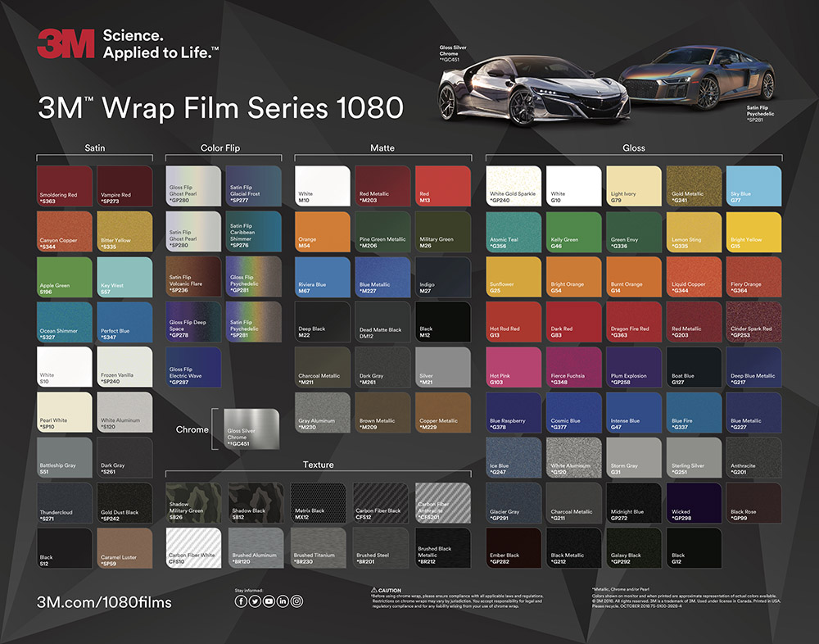Pick the Wicked GP298 swatch
The image size is (819, 644).
pyautogui.click(x=695, y=503)
